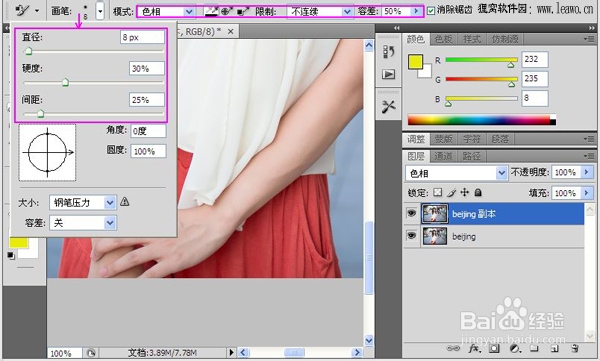Screen dimensions: 600x361
Task: Switch to the 通道 channels tab
Action: pyautogui.click(x=443, y=156)
